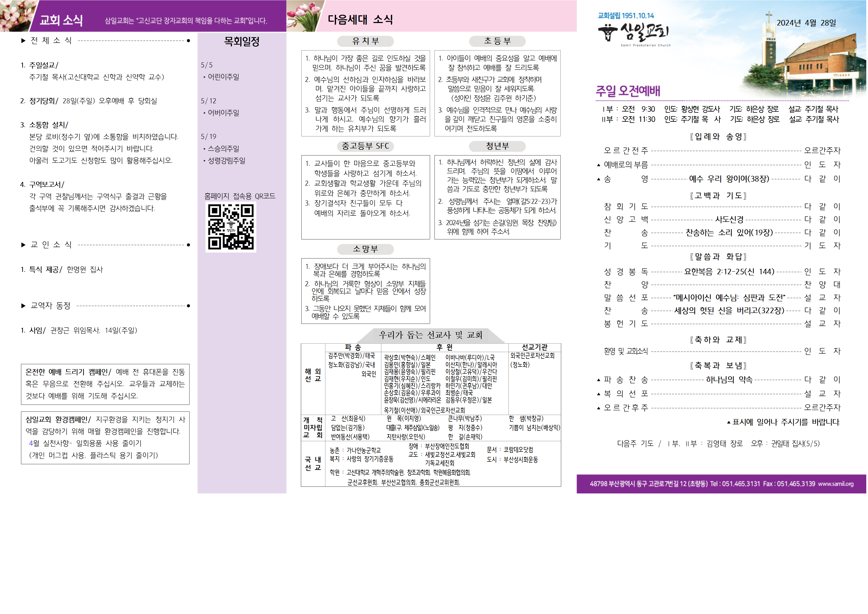Screen dimensions: 868x614
Task: Select the 중고등부 SFC pill label
Action: click(365, 146)
